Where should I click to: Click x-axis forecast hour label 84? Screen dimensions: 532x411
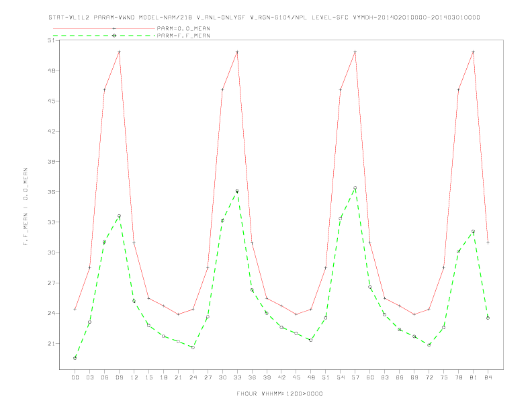click(488, 377)
